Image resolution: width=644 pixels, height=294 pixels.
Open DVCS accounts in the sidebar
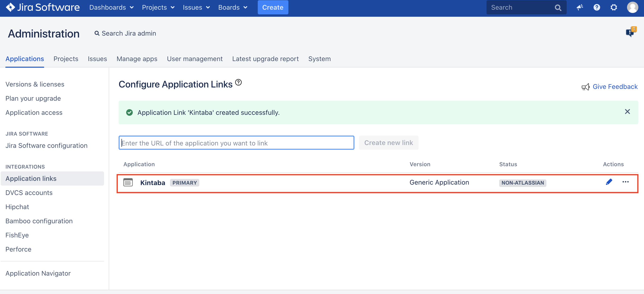[x=29, y=192]
